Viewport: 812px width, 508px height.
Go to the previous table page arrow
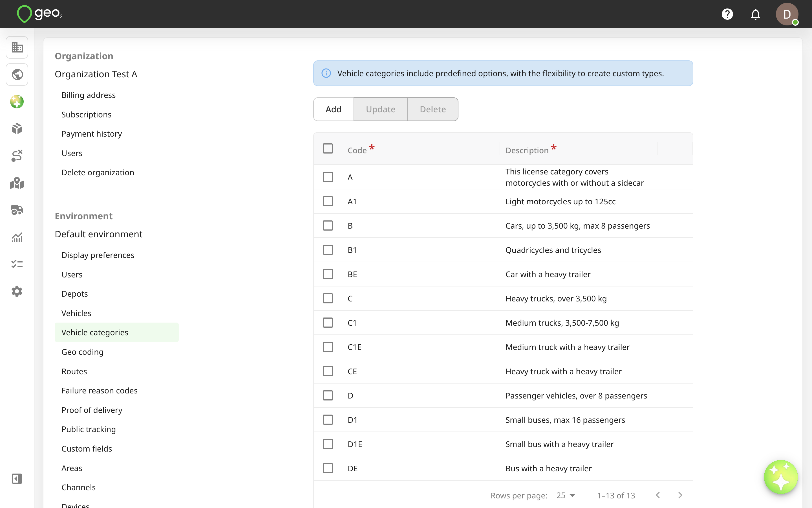[x=658, y=495]
